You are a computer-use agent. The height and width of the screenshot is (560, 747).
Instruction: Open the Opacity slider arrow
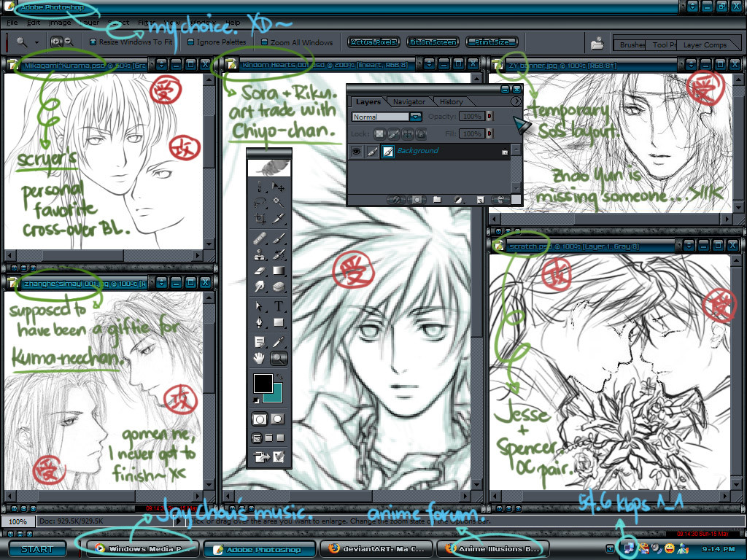click(x=489, y=116)
